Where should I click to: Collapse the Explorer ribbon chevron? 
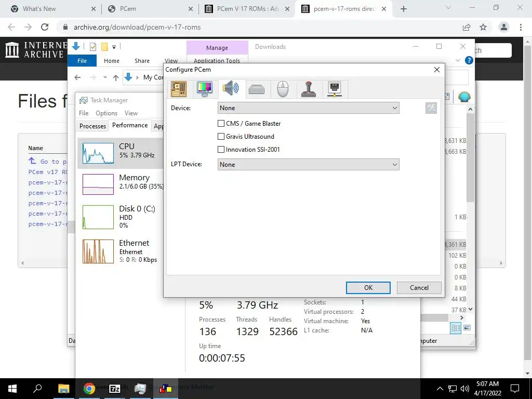[x=457, y=60]
